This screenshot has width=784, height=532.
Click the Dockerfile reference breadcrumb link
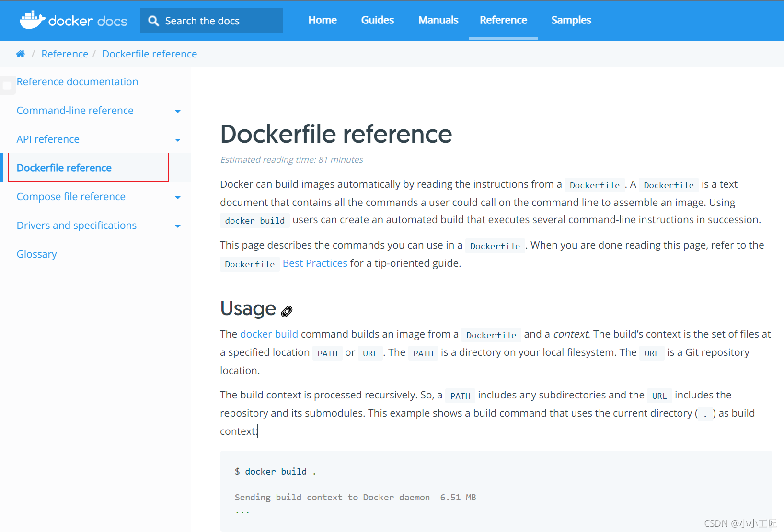click(150, 54)
